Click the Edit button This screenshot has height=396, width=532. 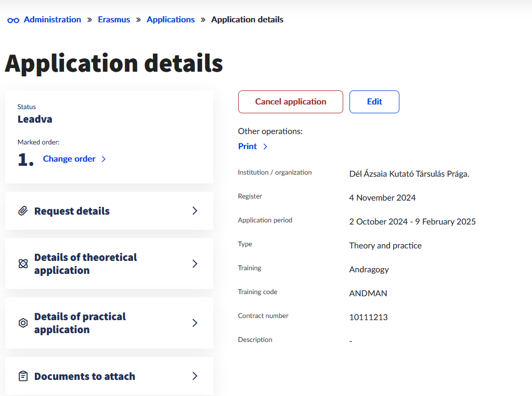[x=374, y=102]
